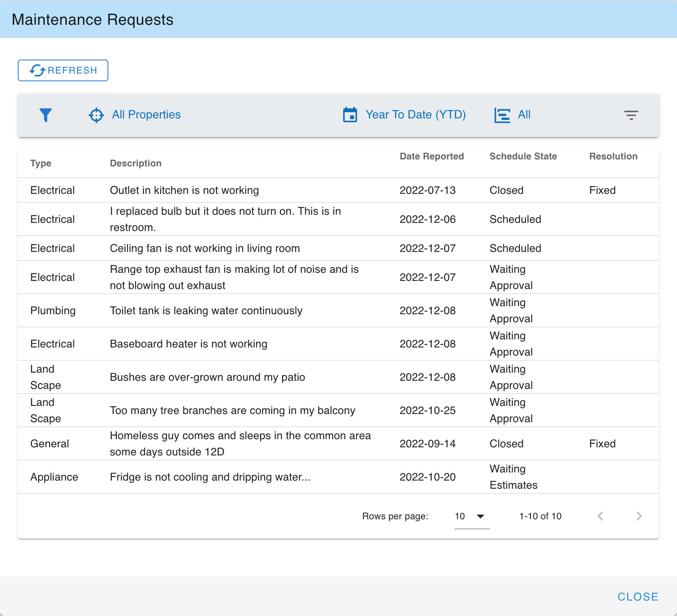Image resolution: width=677 pixels, height=616 pixels.
Task: Click the Waiting Estimates status cell
Action: pyautogui.click(x=513, y=477)
